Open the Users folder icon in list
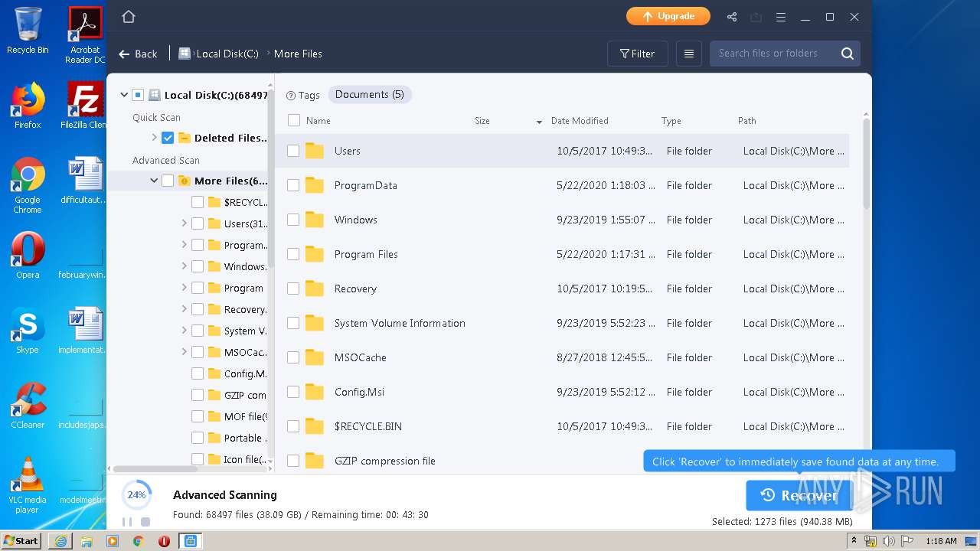Viewport: 980px width, 551px height. 315,151
